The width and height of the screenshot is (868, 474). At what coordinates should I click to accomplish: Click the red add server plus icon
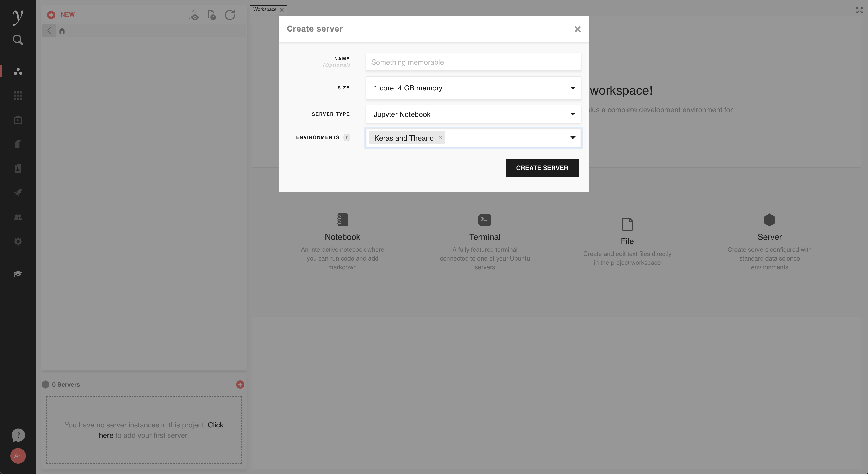point(240,385)
